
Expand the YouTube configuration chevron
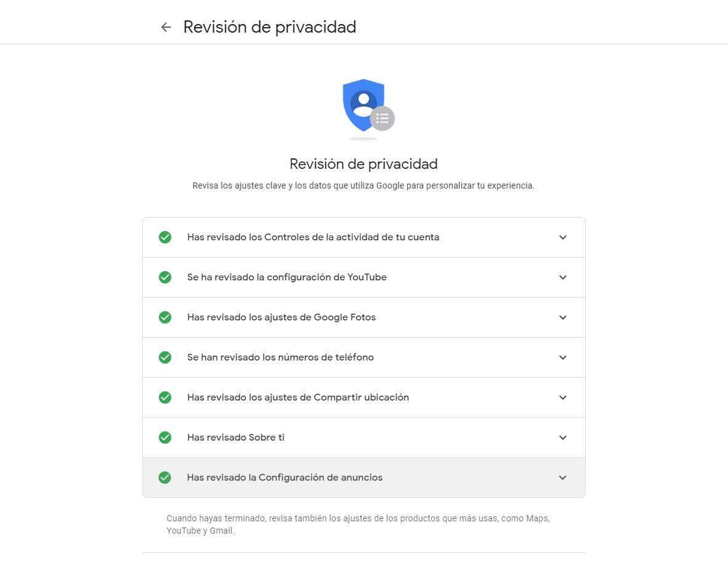(562, 277)
